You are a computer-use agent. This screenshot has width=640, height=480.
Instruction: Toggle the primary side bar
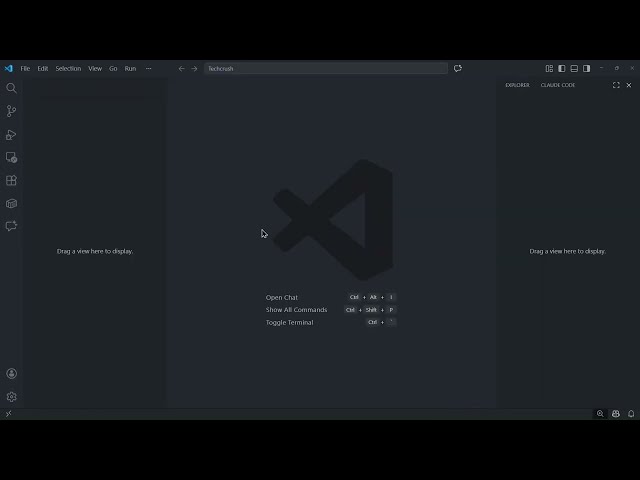(562, 68)
